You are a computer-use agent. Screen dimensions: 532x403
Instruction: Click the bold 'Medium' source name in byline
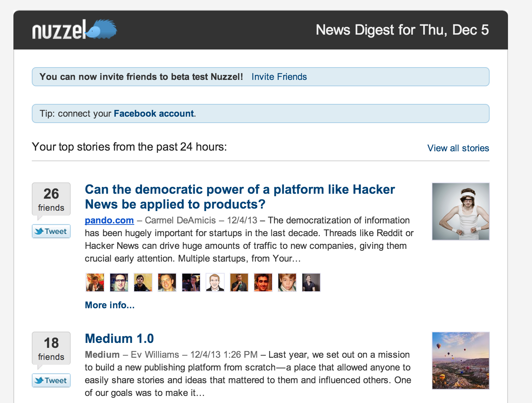coord(102,355)
